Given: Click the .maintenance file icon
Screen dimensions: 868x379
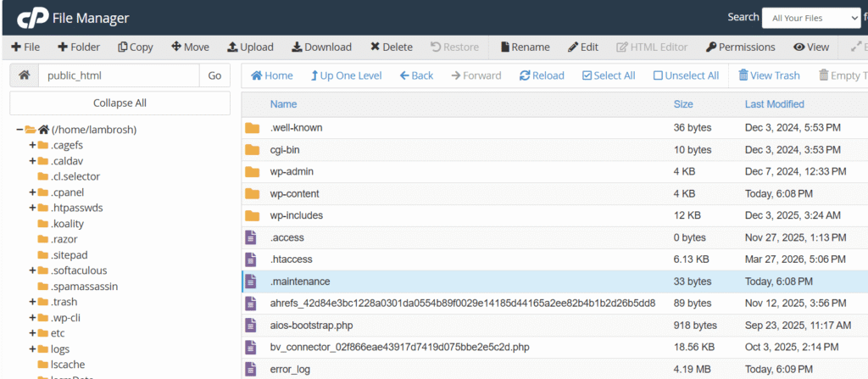Looking at the screenshot, I should tap(251, 281).
